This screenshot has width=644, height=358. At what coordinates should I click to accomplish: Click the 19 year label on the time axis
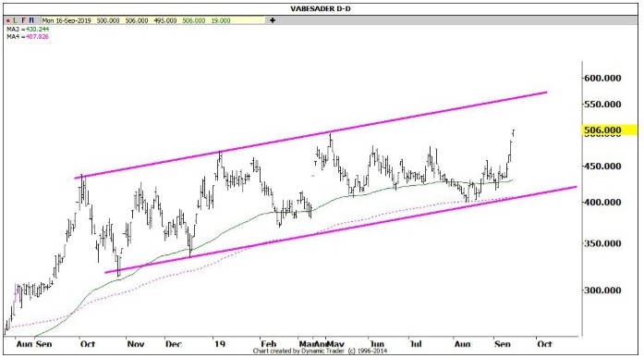220,343
